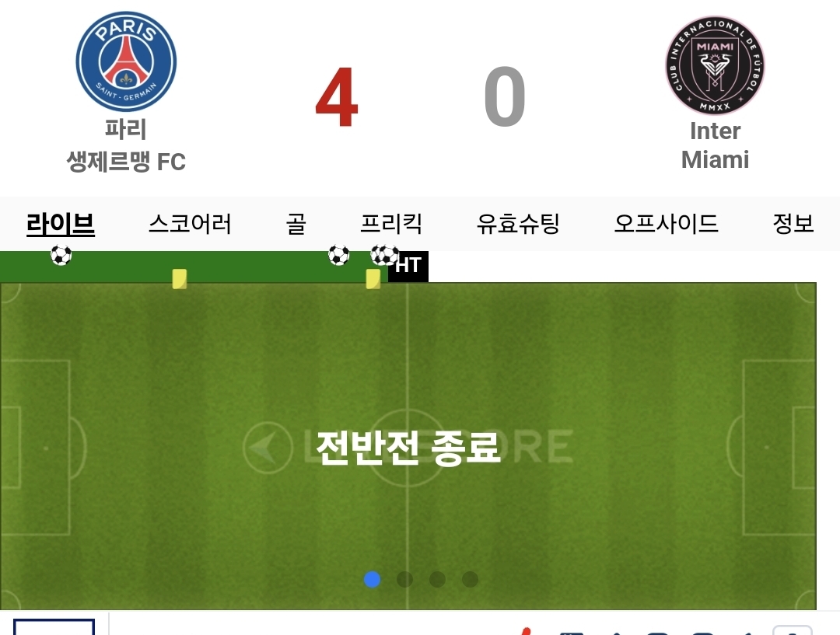This screenshot has height=635, width=840.
Task: Click the first yellow card marker
Action: pyautogui.click(x=180, y=279)
